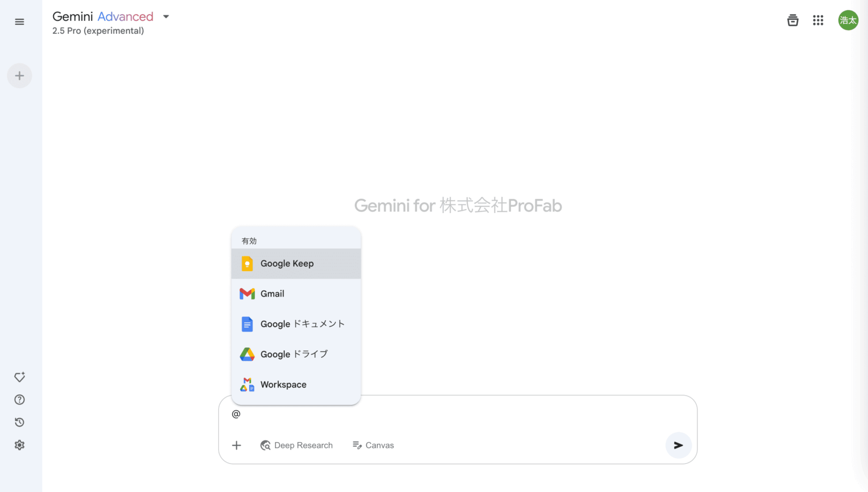Open the 浩太 account profile menu
Viewport: 868px width, 492px height.
tap(848, 20)
